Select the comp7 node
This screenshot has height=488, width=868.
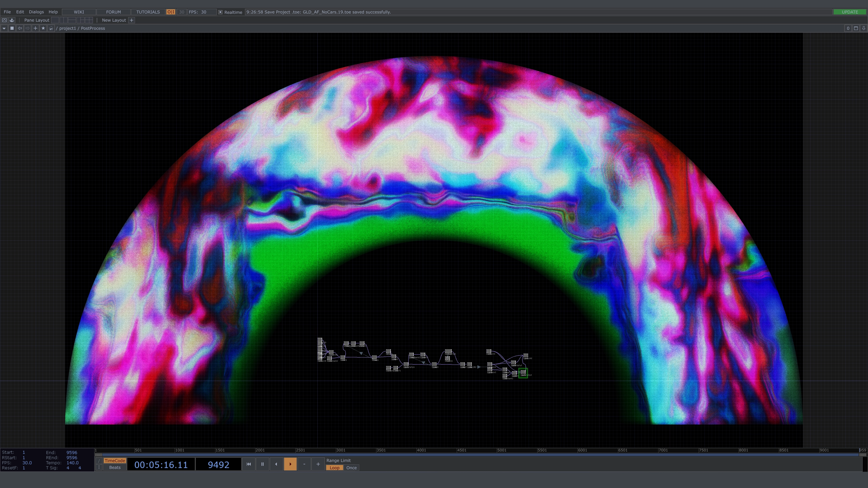462,364
